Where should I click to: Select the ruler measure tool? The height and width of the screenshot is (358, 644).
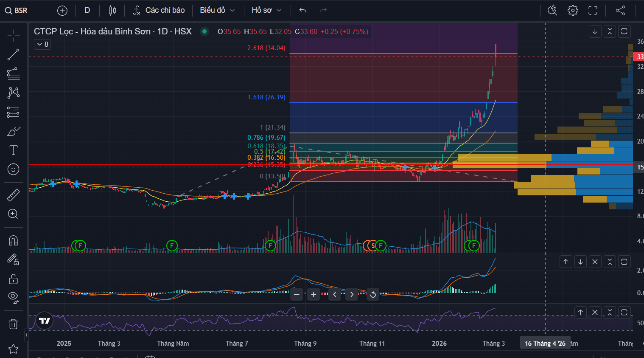pyautogui.click(x=14, y=195)
